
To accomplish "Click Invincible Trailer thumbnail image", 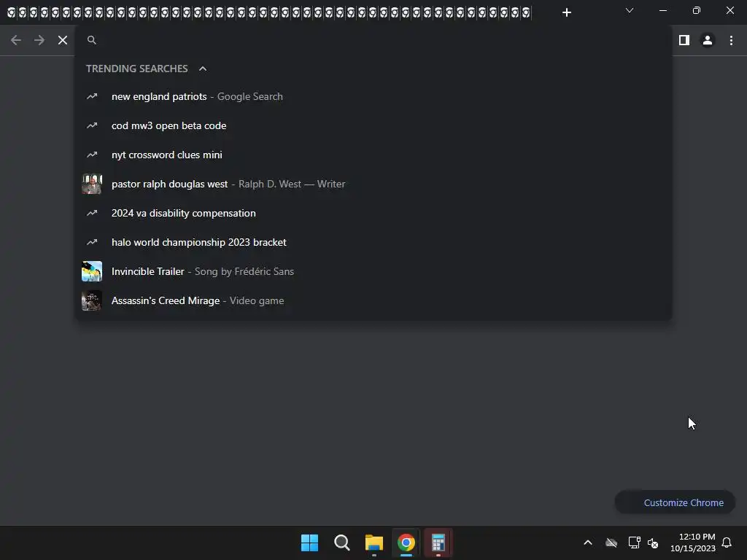I will (x=92, y=271).
